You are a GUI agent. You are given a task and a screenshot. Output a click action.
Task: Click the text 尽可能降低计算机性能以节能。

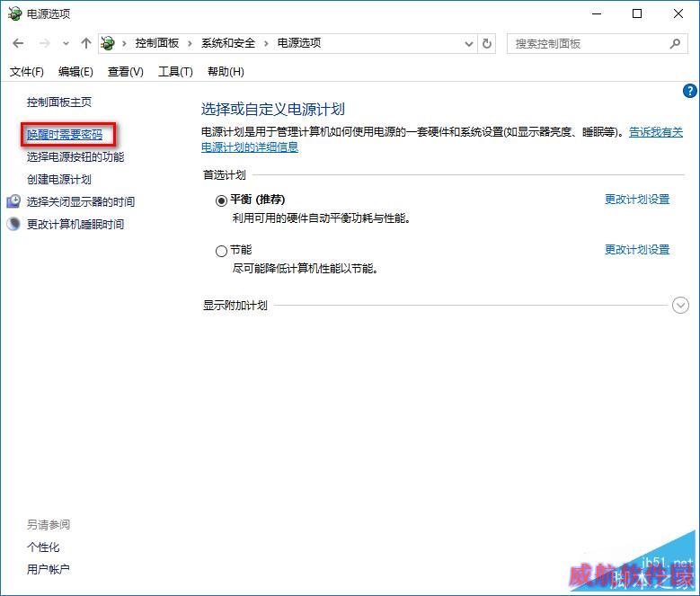pos(306,269)
